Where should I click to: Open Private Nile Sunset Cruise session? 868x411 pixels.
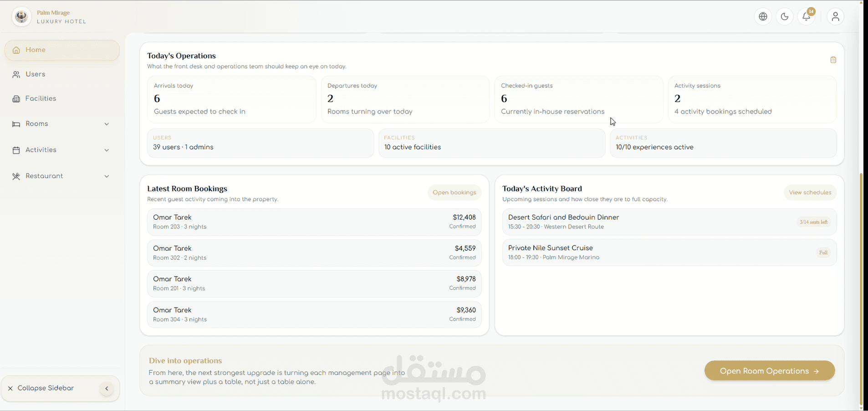pos(669,252)
